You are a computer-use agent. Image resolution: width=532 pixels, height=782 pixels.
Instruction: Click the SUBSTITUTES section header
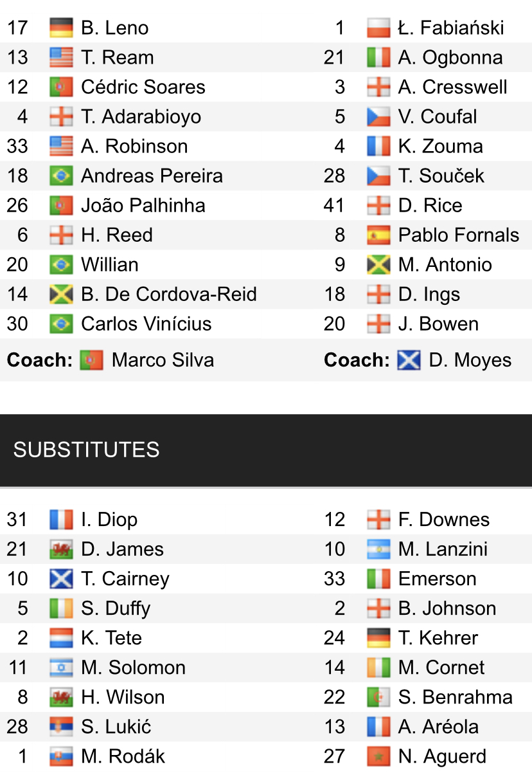[86, 450]
